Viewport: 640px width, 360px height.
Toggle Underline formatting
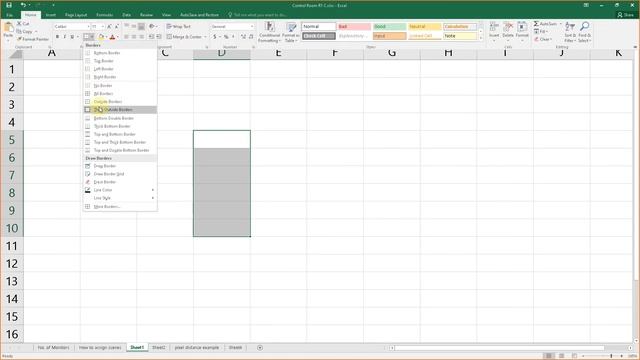click(x=72, y=37)
